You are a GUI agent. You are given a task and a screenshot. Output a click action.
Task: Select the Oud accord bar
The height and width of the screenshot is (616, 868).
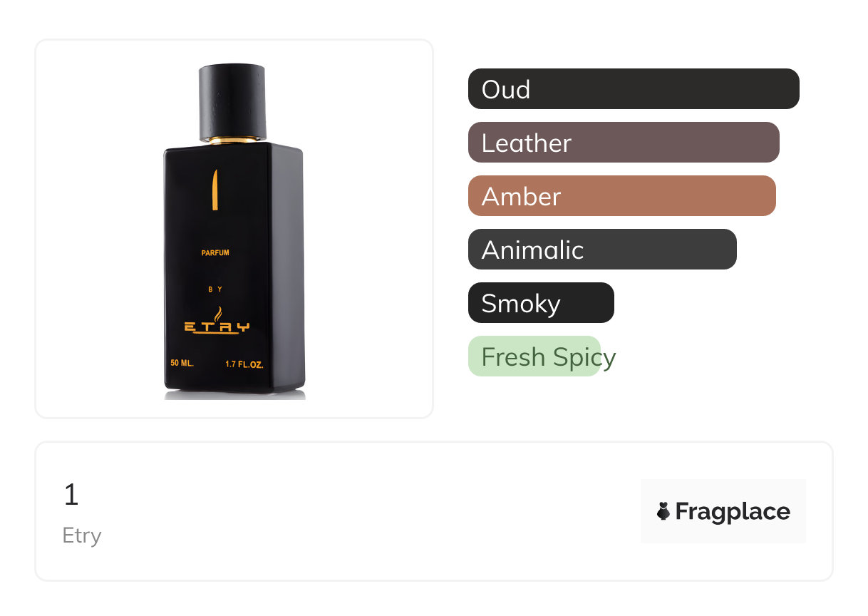tap(634, 89)
